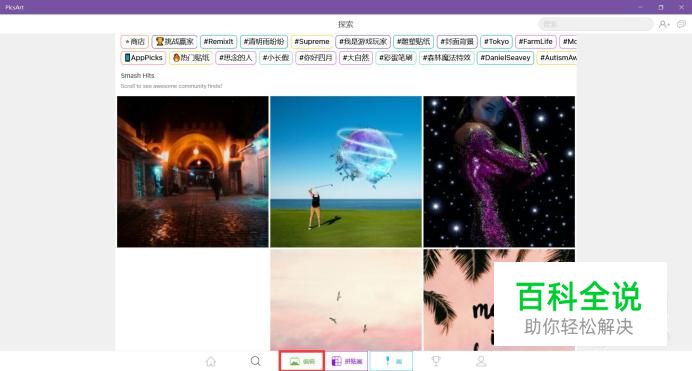This screenshot has width=692, height=371.
Task: Select the #DanielSeavey tag
Action: (x=505, y=58)
